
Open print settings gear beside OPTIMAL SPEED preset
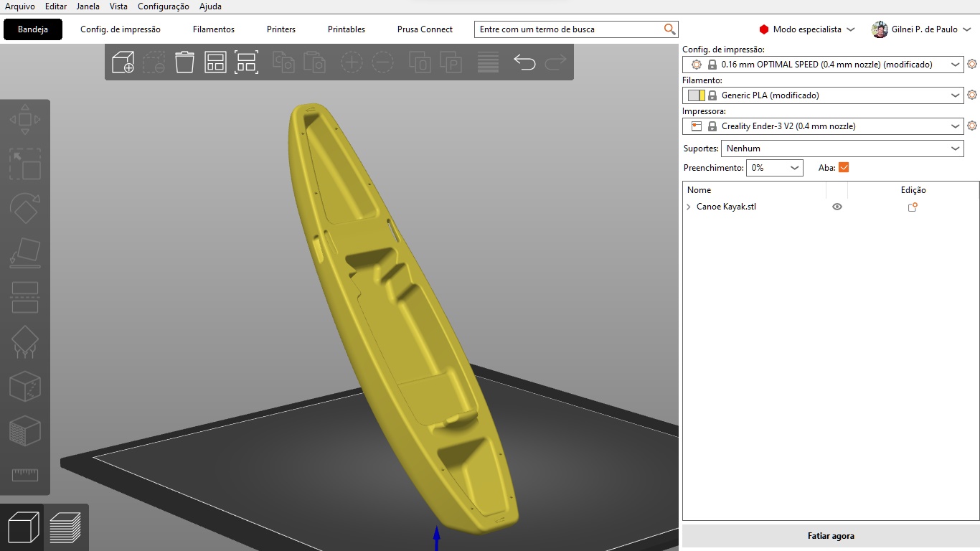tap(972, 64)
